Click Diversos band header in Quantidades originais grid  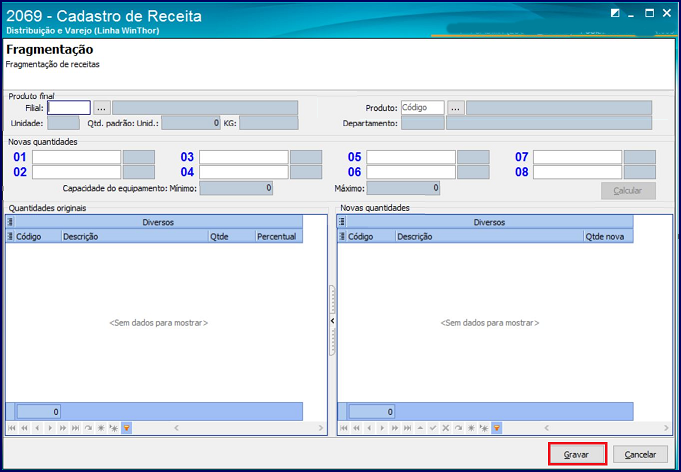coord(158,222)
